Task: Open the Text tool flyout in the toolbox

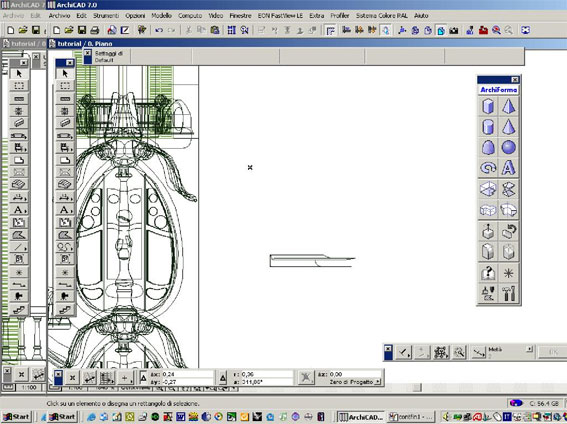Action: click(65, 210)
